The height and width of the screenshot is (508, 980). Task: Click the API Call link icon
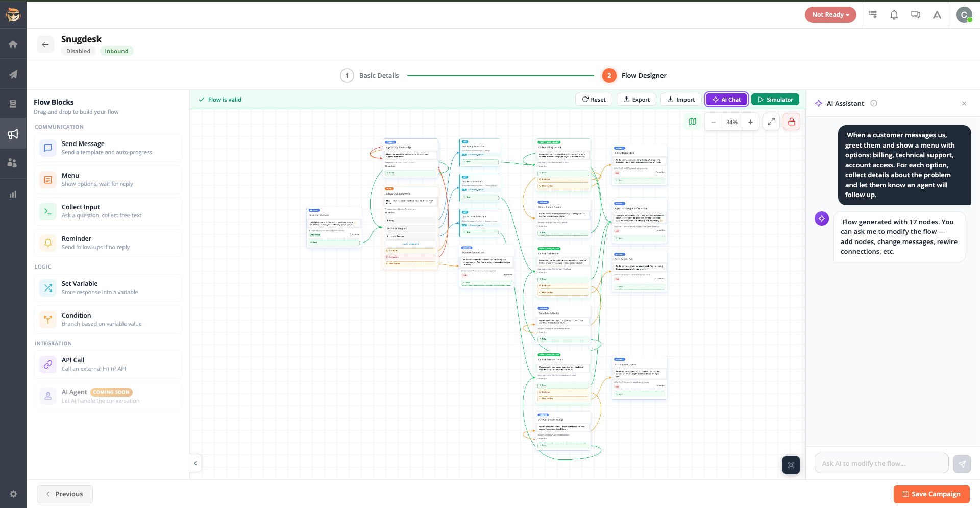[x=48, y=365]
